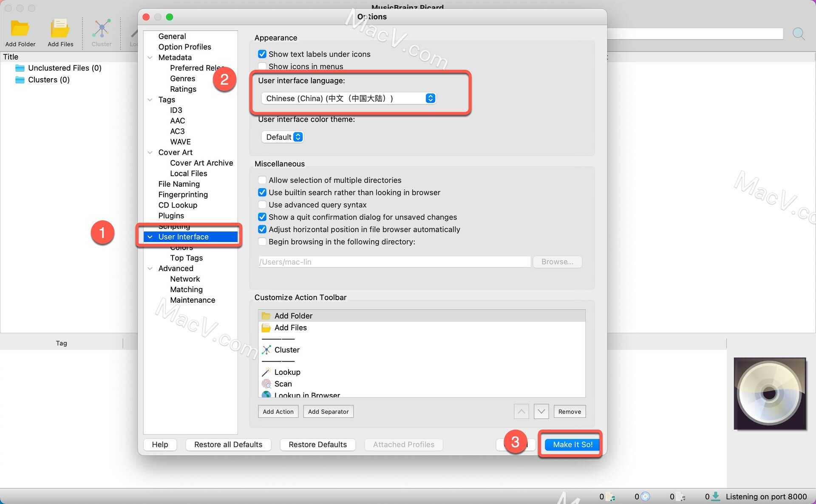This screenshot has height=504, width=816.
Task: Select the Clusters folder icon
Action: coord(20,80)
